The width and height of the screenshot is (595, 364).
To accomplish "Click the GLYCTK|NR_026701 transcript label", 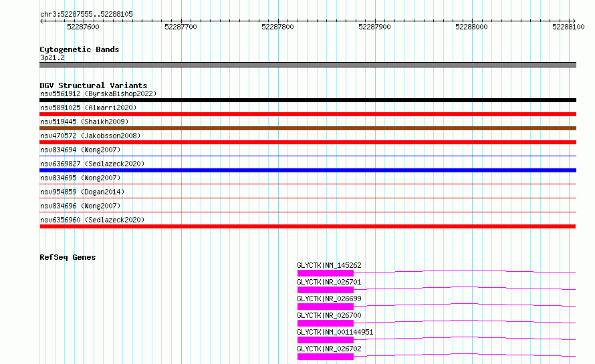I will click(329, 282).
